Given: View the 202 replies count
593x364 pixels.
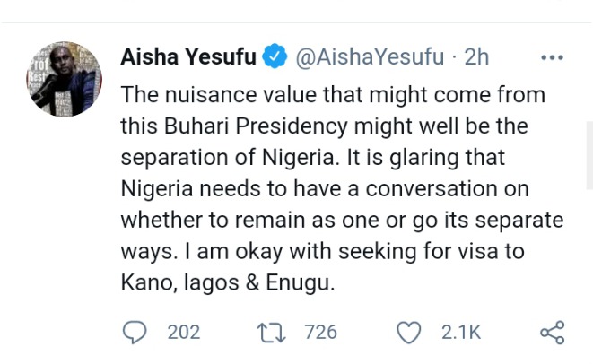Looking at the screenshot, I should pyautogui.click(x=183, y=333).
